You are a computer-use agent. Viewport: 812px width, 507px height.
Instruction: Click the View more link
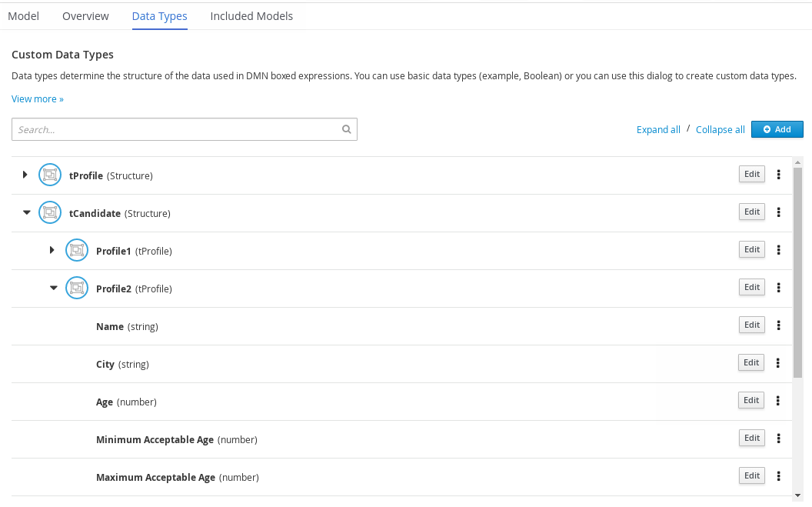coord(38,99)
